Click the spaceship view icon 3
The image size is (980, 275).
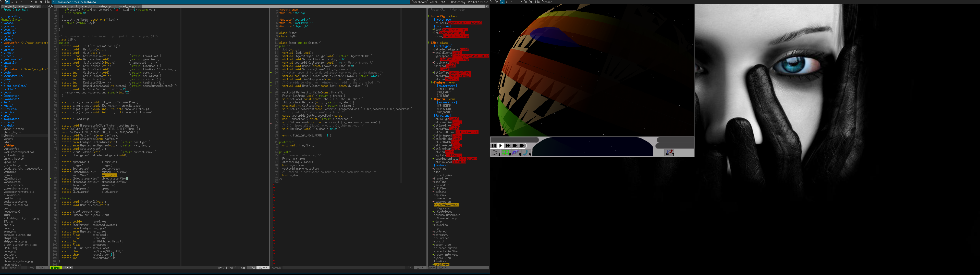pos(516,153)
